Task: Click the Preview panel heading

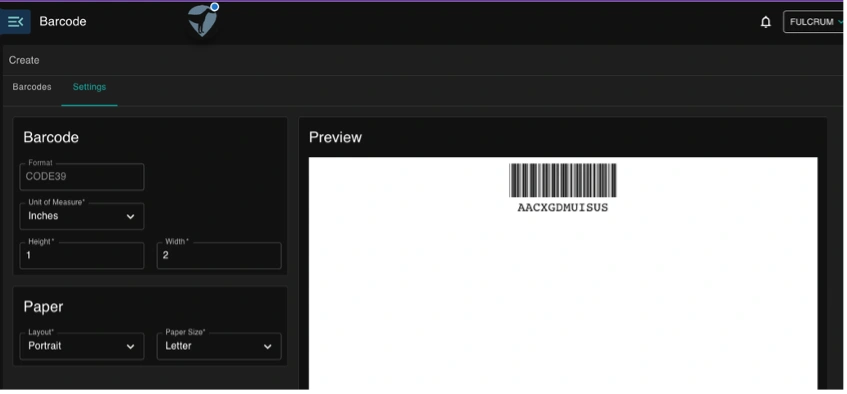Action: [335, 137]
